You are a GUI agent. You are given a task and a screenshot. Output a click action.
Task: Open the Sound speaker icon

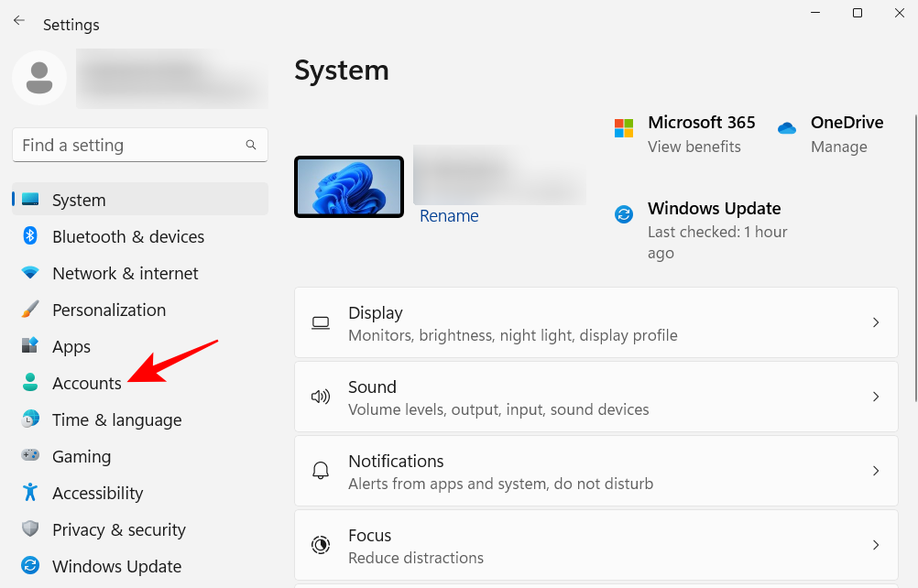321,396
